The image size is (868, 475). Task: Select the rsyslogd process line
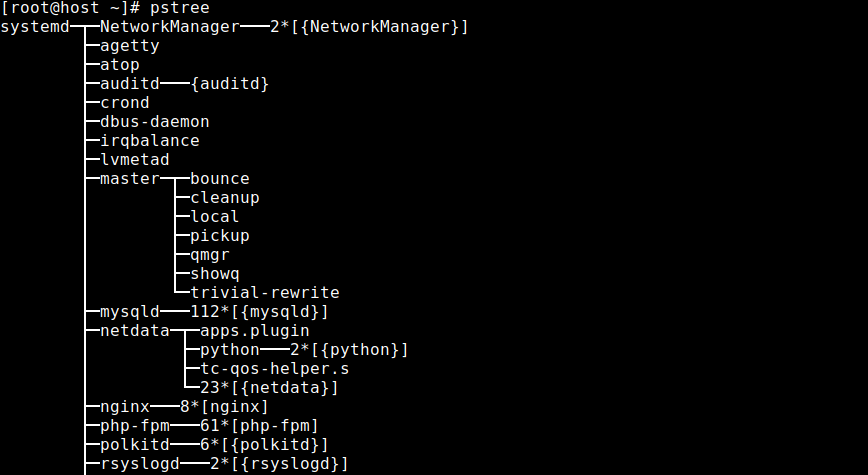click(140, 463)
